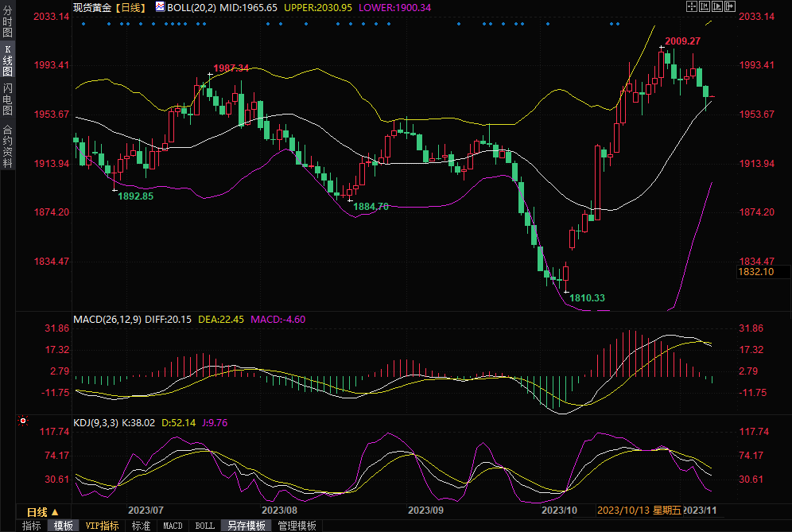Open the 合约资料 side tab
This screenshot has width=792, height=532.
[7, 146]
